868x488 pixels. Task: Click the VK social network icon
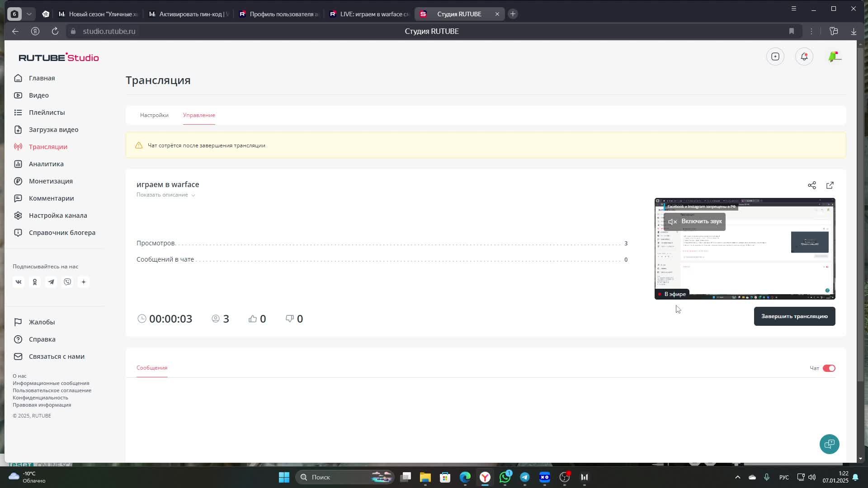coord(19,282)
